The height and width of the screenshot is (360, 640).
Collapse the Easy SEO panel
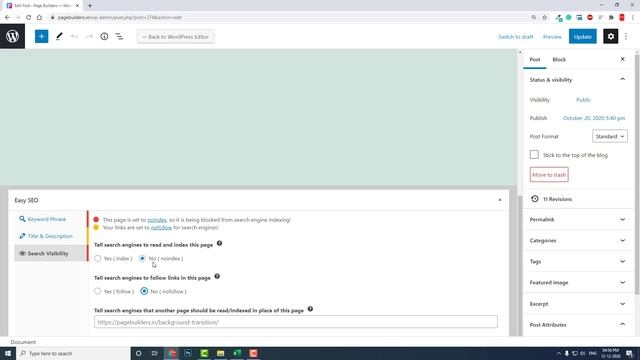(500, 200)
